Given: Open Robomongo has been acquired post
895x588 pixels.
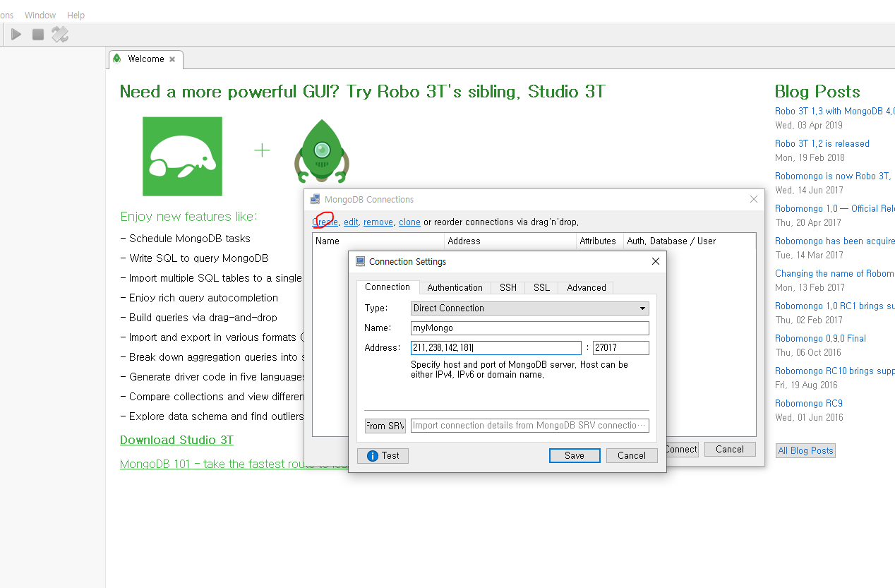Looking at the screenshot, I should tap(835, 241).
